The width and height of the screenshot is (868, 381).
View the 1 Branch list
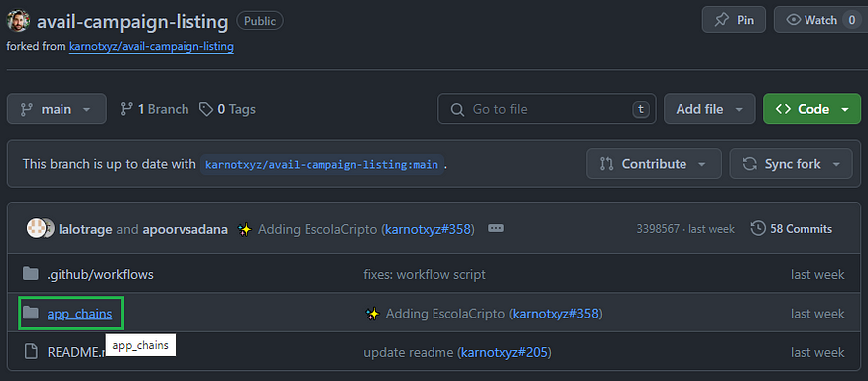155,109
